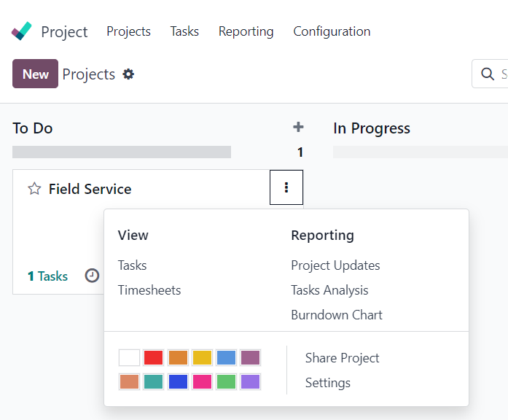Image resolution: width=508 pixels, height=420 pixels.
Task: Open the Tasks top menu
Action: pyautogui.click(x=184, y=31)
